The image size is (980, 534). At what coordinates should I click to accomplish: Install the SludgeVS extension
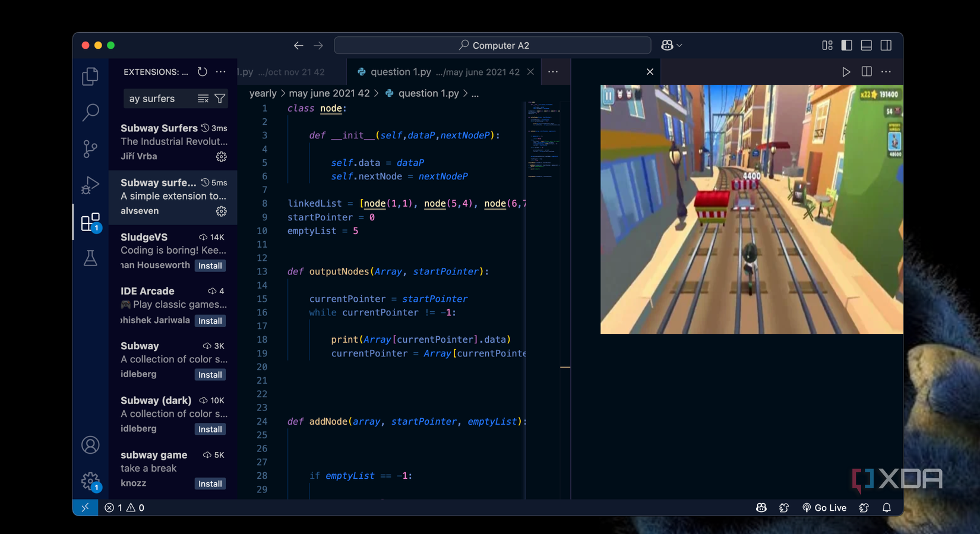pyautogui.click(x=210, y=266)
